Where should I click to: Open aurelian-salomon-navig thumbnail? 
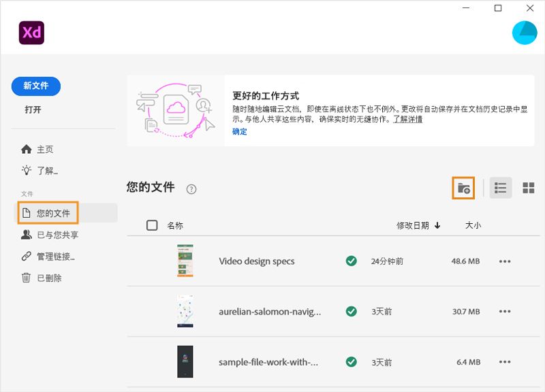pyautogui.click(x=185, y=311)
